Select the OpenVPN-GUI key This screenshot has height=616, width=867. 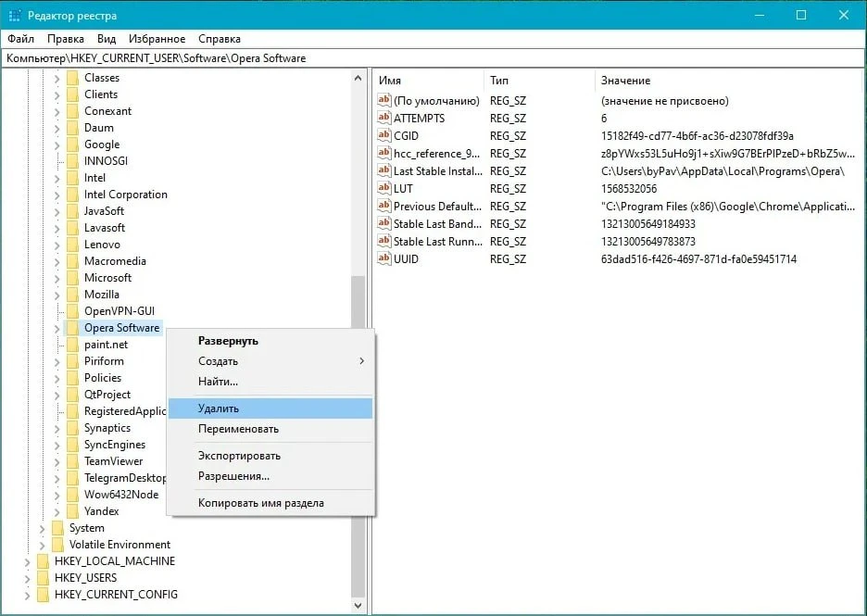119,311
